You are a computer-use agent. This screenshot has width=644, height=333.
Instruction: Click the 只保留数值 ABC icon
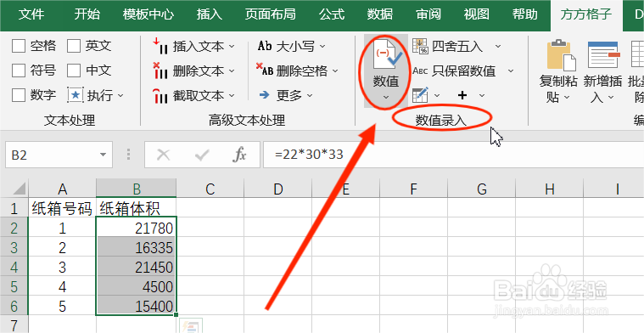(420, 71)
